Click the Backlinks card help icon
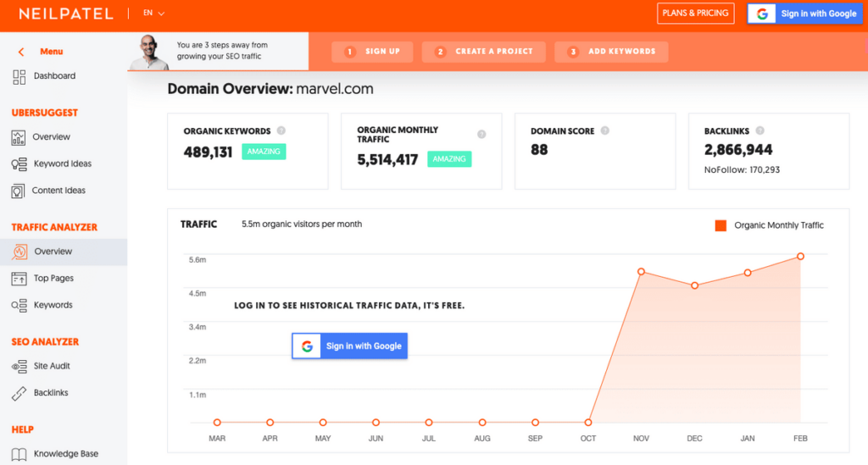Viewport: 868px width, 465px height. [x=760, y=131]
